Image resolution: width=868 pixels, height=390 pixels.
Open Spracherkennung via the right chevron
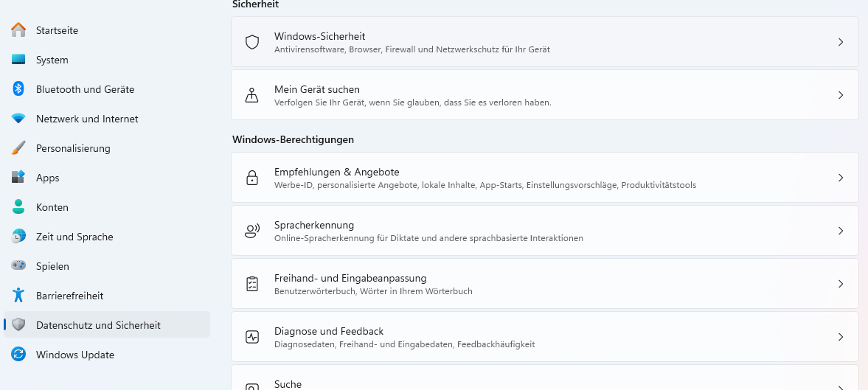pyautogui.click(x=841, y=231)
